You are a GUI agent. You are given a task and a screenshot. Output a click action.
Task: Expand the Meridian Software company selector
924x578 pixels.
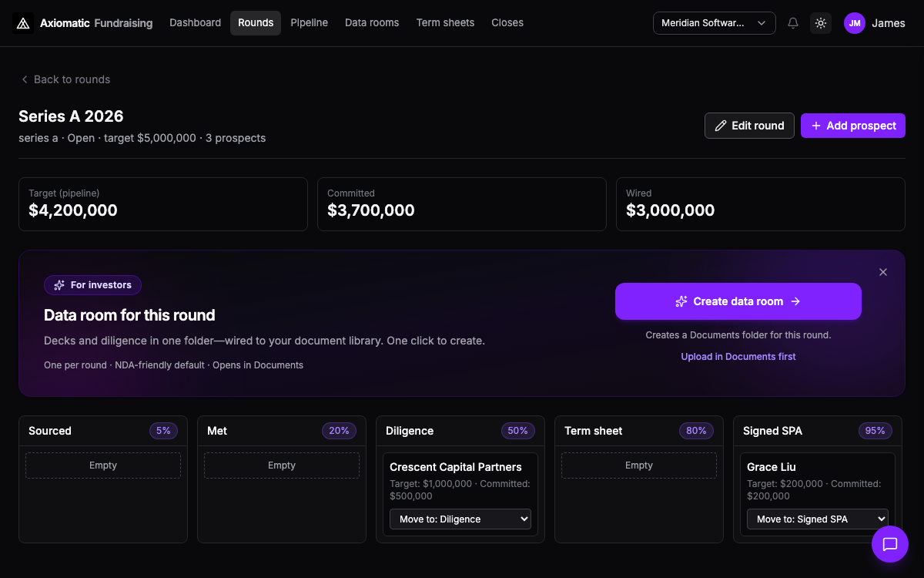click(714, 23)
